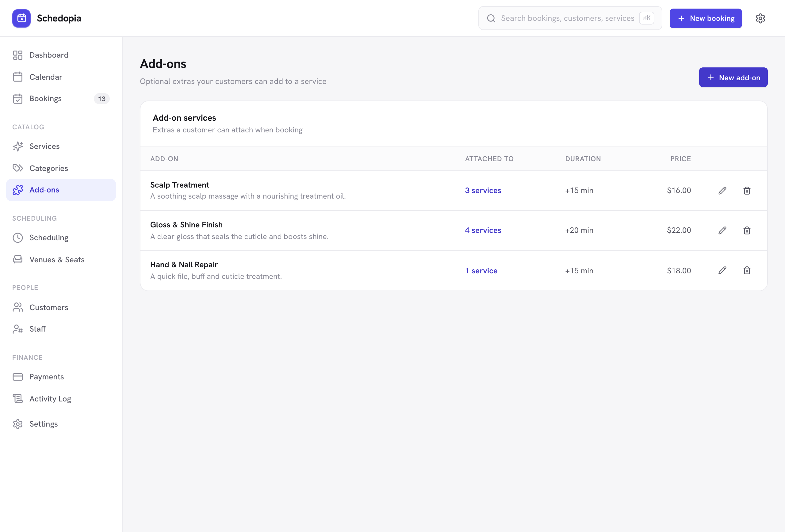Click the Calendar icon in sidebar
Image resolution: width=785 pixels, height=532 pixels.
tap(17, 77)
